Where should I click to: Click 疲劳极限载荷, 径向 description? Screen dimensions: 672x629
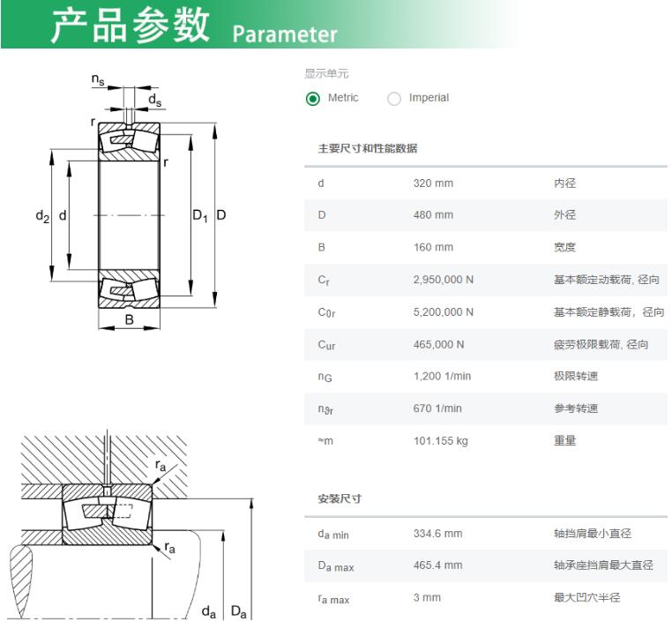tap(601, 344)
